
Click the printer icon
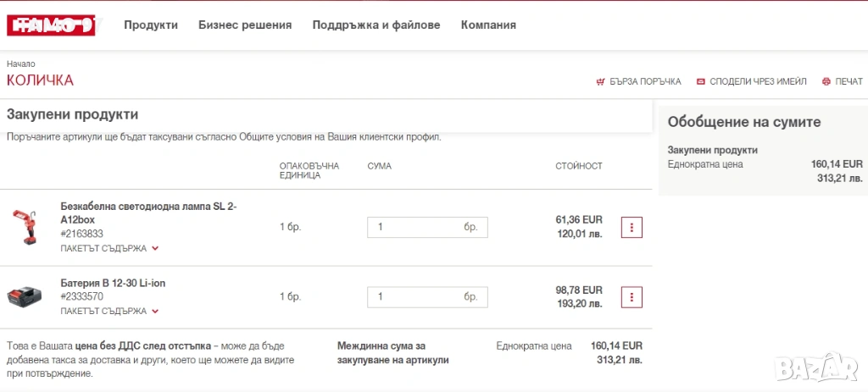click(826, 82)
